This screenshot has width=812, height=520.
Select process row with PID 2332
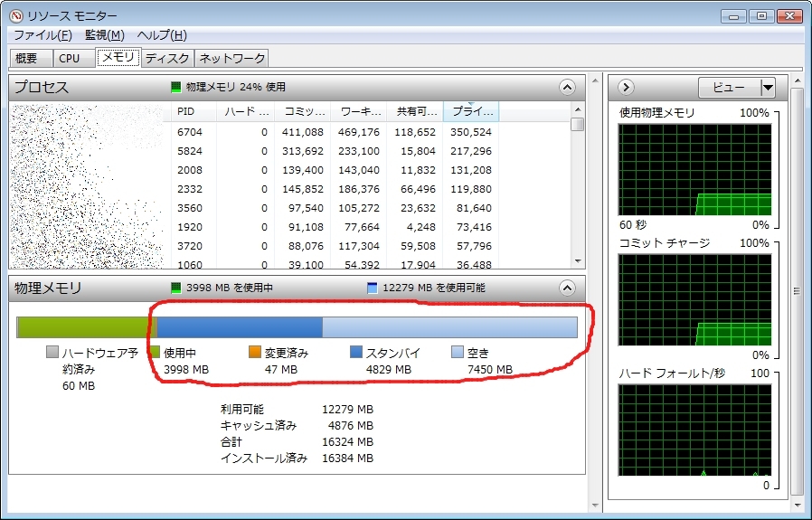coord(290,189)
